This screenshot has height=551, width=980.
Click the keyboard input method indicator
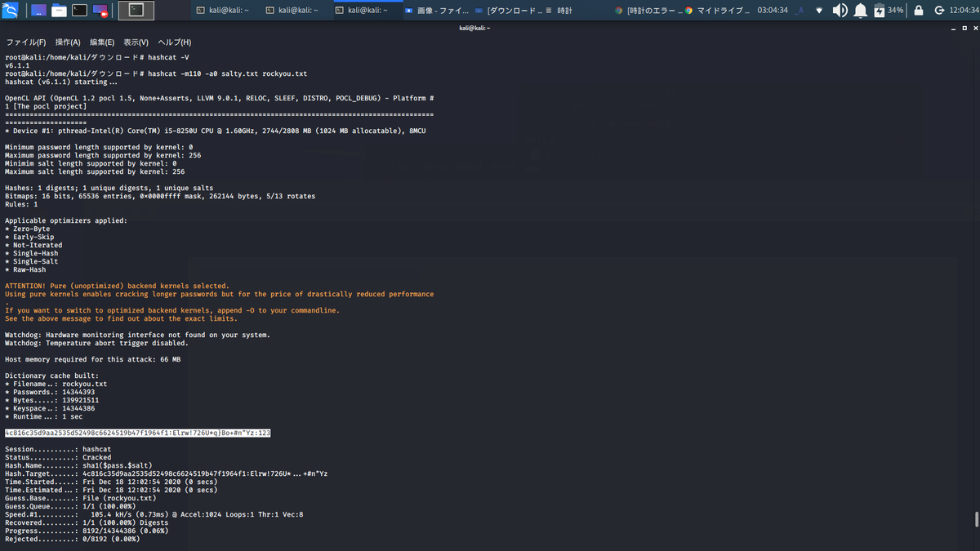tap(800, 11)
